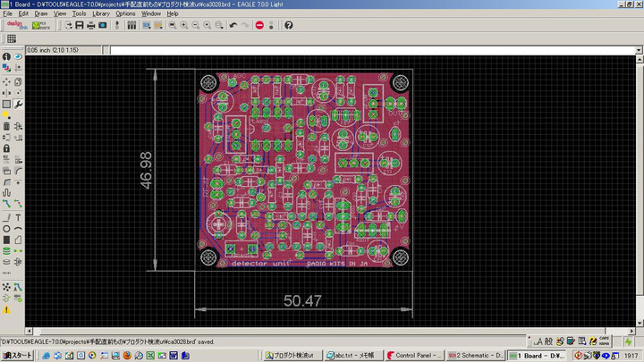The image size is (644, 362).
Task: Click the Undo arrow icon
Action: 233,26
